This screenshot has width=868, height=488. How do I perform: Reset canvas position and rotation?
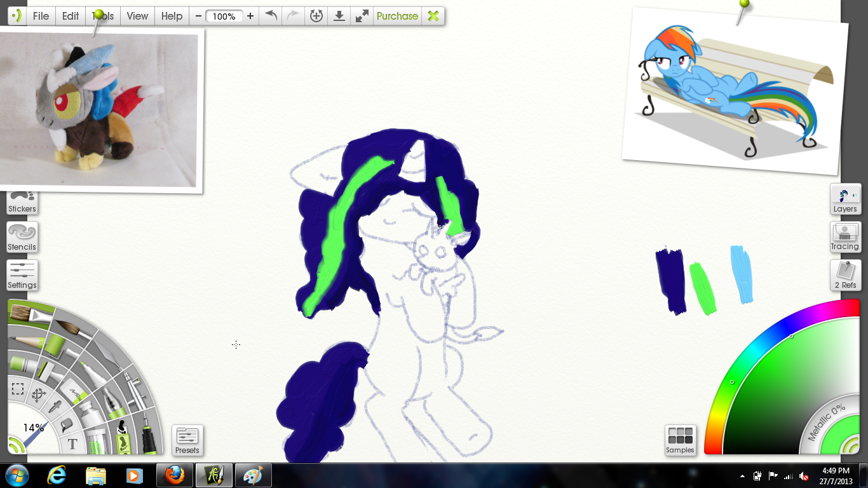tap(316, 16)
